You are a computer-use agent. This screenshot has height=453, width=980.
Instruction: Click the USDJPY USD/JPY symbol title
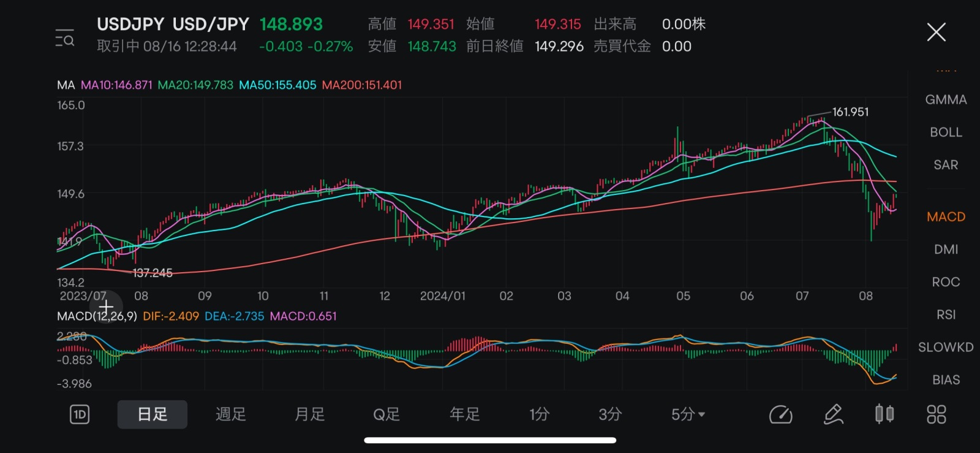(173, 24)
